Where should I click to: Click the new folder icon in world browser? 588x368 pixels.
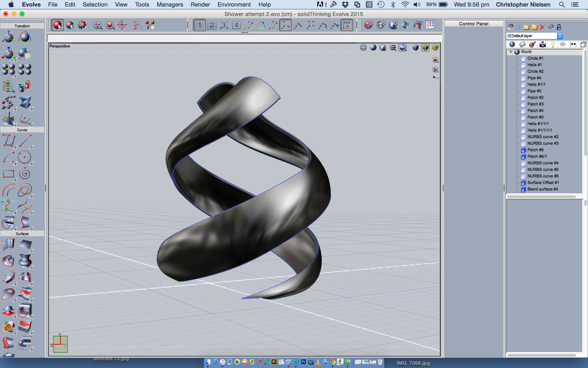(x=526, y=27)
